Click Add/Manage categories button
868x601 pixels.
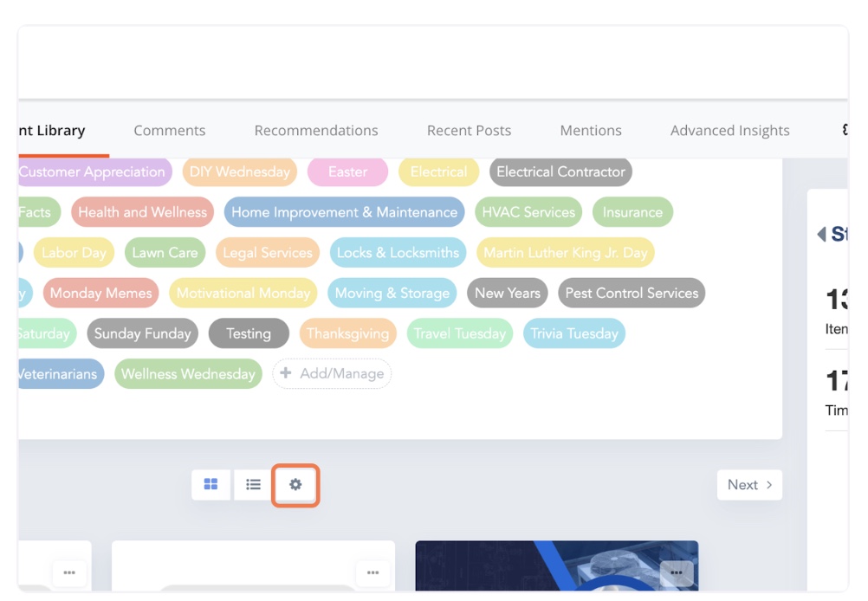click(332, 374)
